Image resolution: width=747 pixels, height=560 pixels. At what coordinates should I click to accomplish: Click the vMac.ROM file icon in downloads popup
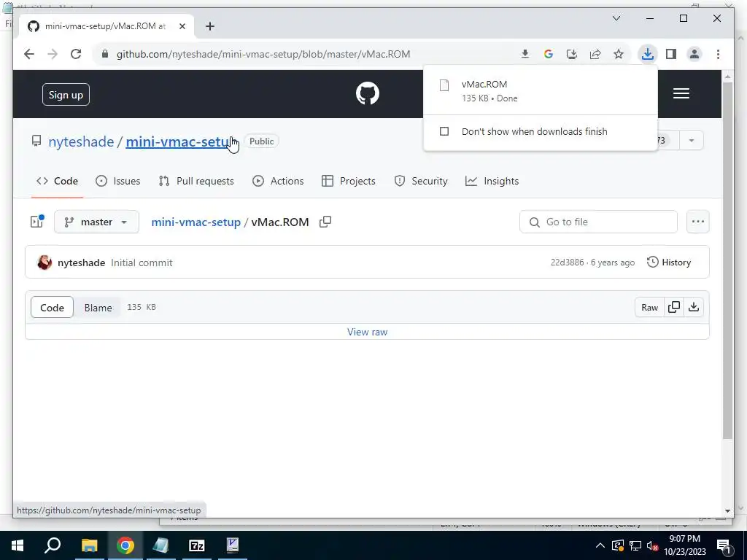(444, 85)
